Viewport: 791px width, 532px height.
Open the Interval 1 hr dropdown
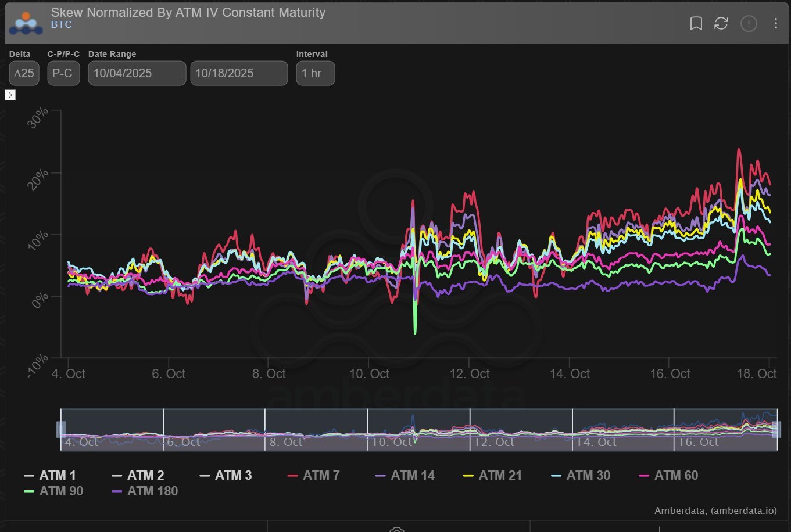(x=315, y=73)
